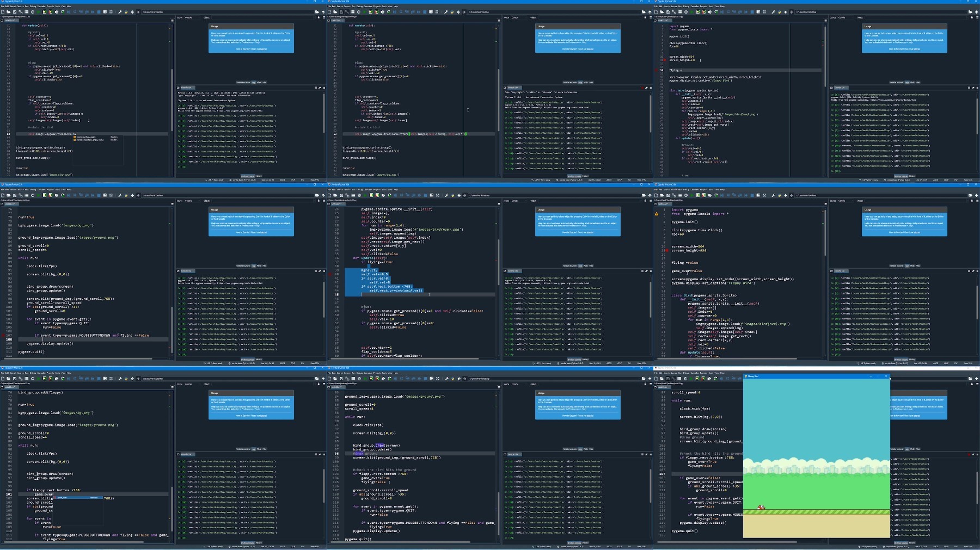The height and width of the screenshot is (550, 980).
Task: Toggle breakpoint at line 40 in center window
Action: point(330,274)
